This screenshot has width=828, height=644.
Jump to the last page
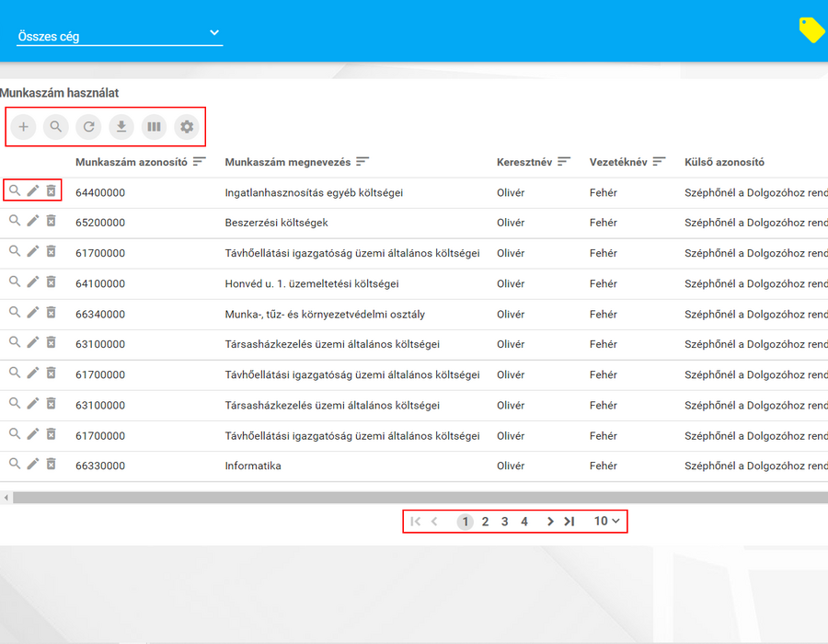[x=569, y=522]
